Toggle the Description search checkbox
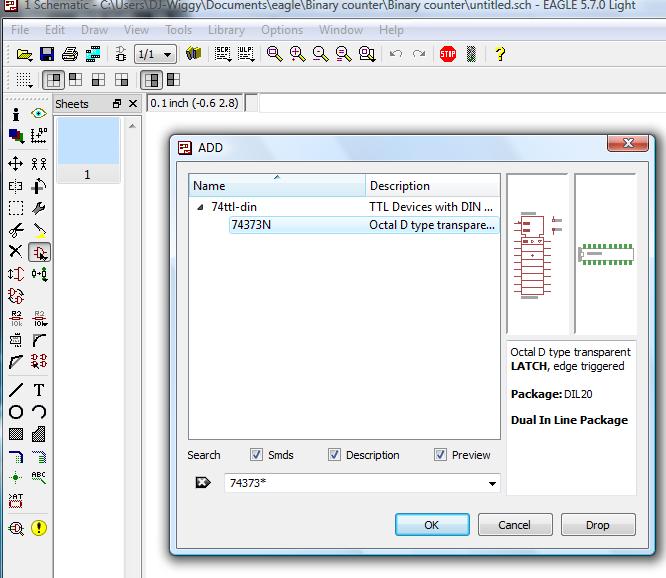Viewport: 666px width, 578px height. click(334, 455)
